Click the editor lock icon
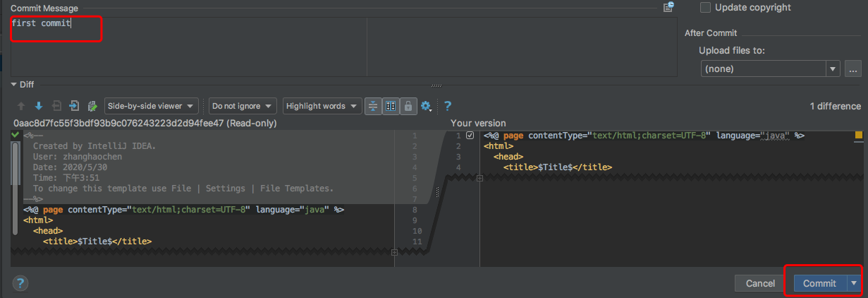The width and height of the screenshot is (868, 298). [408, 106]
